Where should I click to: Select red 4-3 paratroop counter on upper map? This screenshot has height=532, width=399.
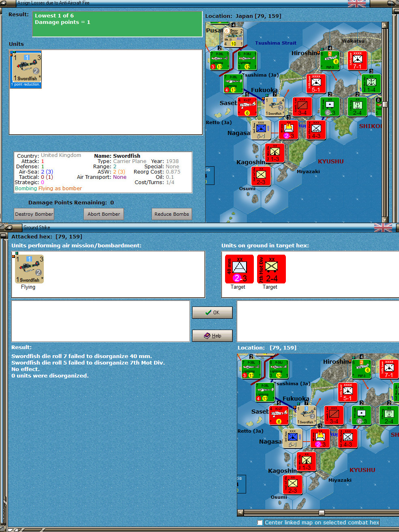click(x=316, y=130)
